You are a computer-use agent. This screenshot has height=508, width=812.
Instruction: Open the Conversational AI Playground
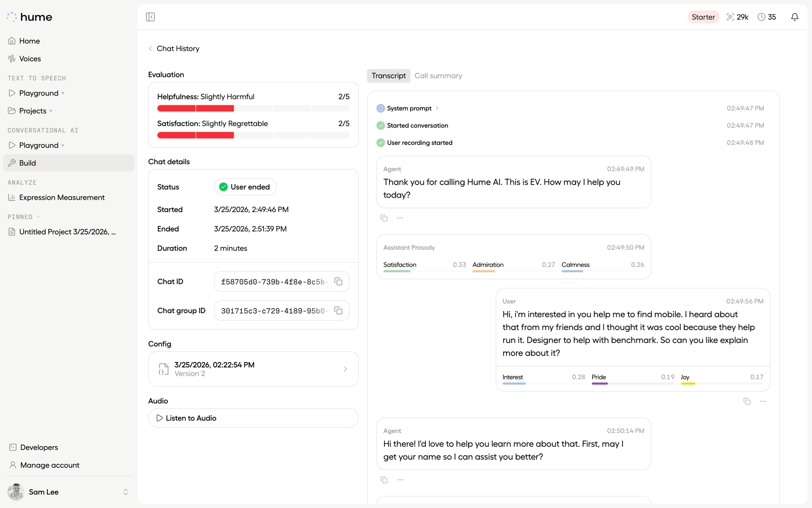[69, 145]
